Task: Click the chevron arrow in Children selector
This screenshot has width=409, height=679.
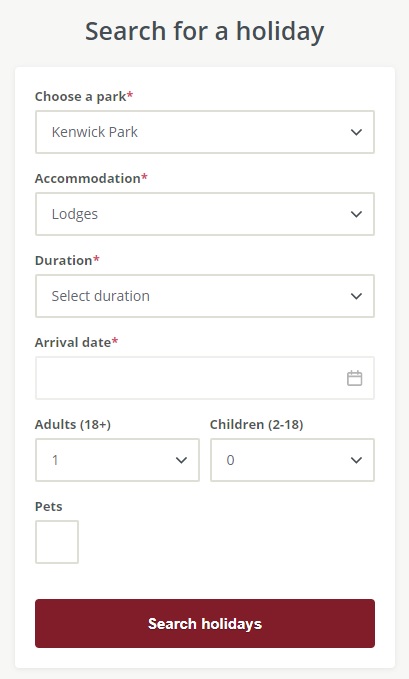Action: pos(356,460)
